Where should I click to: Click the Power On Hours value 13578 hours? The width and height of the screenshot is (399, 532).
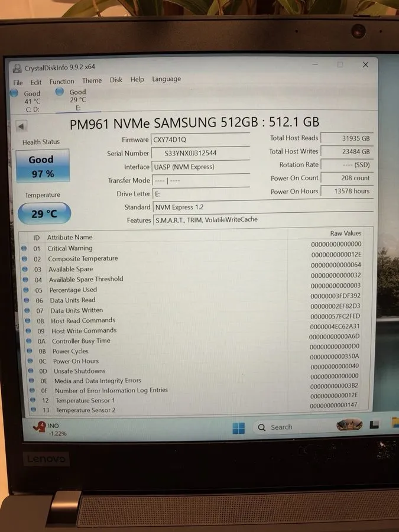[347, 191]
